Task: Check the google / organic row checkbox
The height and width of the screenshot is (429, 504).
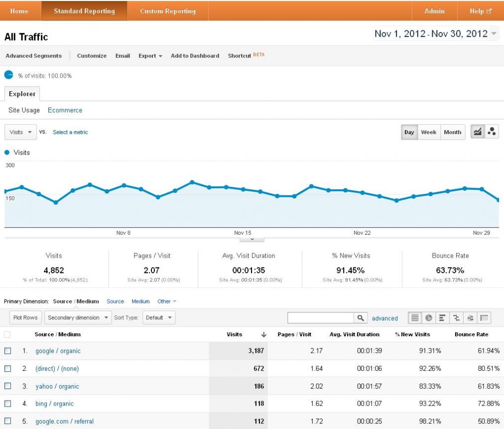Action: [x=7, y=351]
